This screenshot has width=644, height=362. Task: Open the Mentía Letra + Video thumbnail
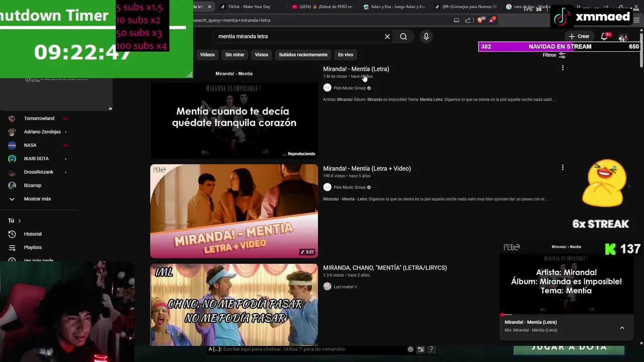click(234, 211)
